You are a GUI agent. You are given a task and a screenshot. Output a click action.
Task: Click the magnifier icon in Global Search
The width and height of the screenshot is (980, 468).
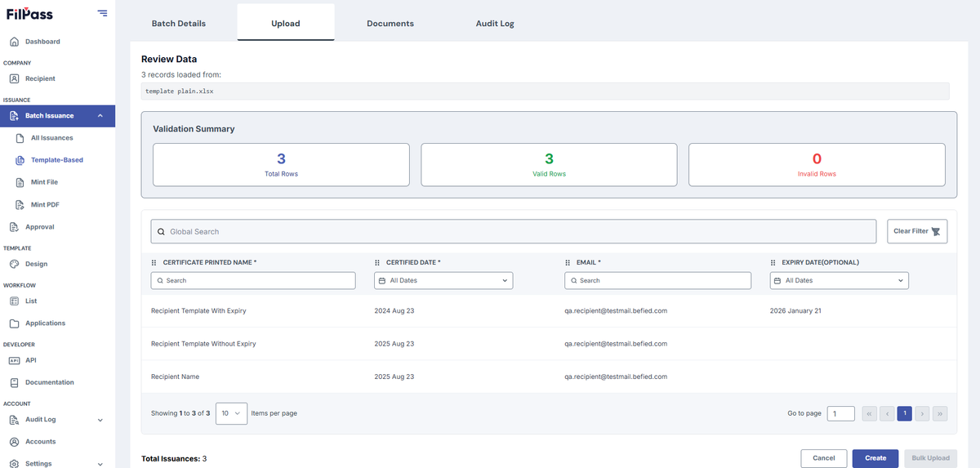[161, 232]
